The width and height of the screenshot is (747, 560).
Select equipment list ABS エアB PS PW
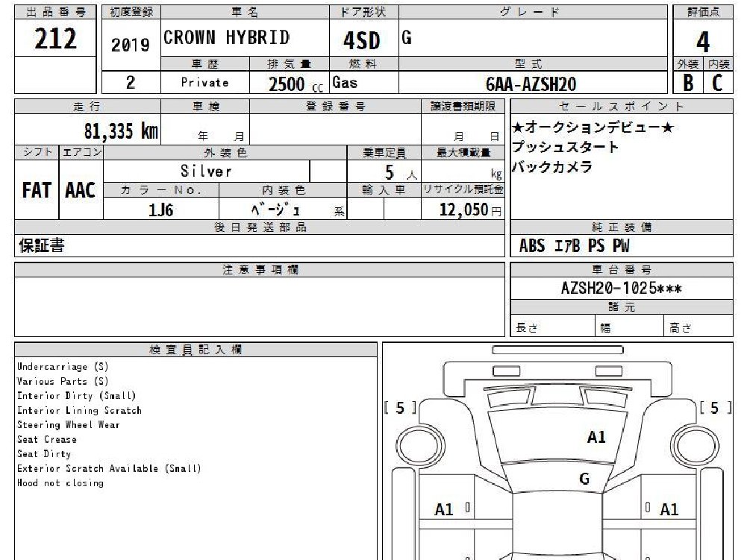point(574,246)
